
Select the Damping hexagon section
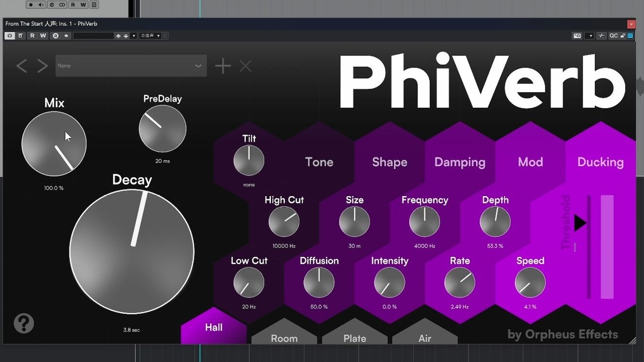click(460, 162)
